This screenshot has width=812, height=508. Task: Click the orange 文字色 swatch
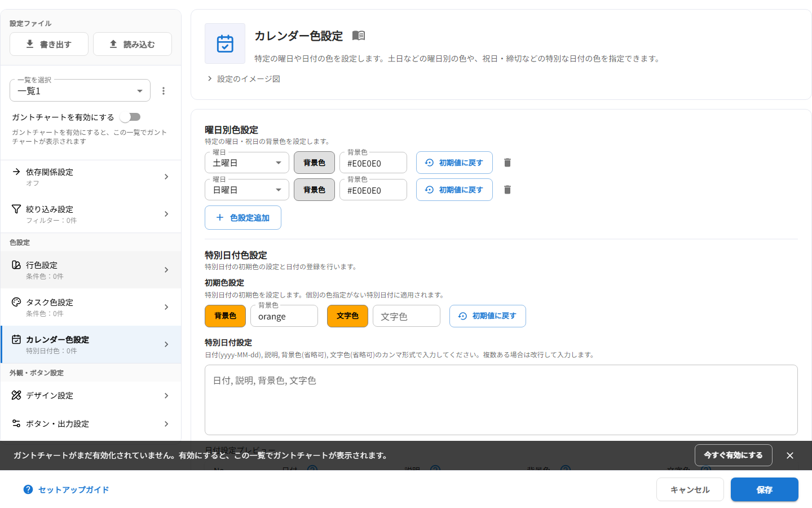(x=347, y=316)
